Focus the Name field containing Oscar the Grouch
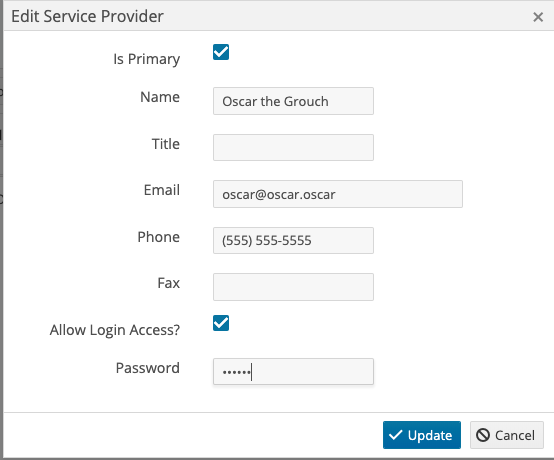The height and width of the screenshot is (460, 554). point(293,101)
